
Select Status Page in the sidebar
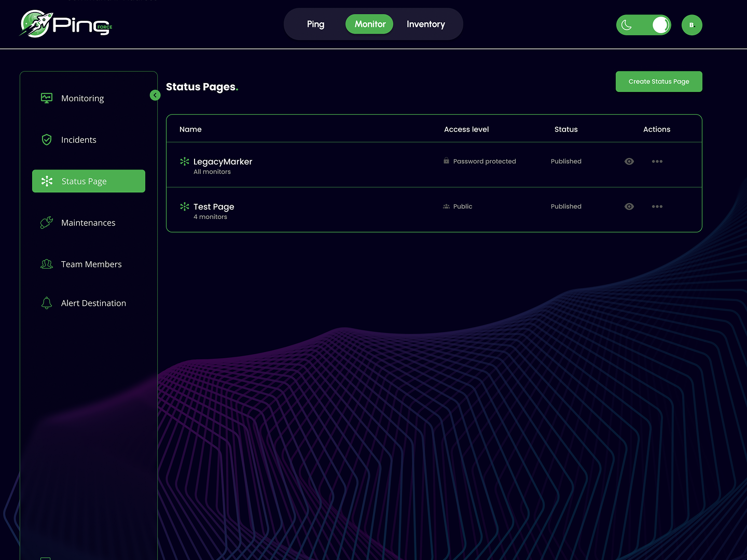coord(89,181)
